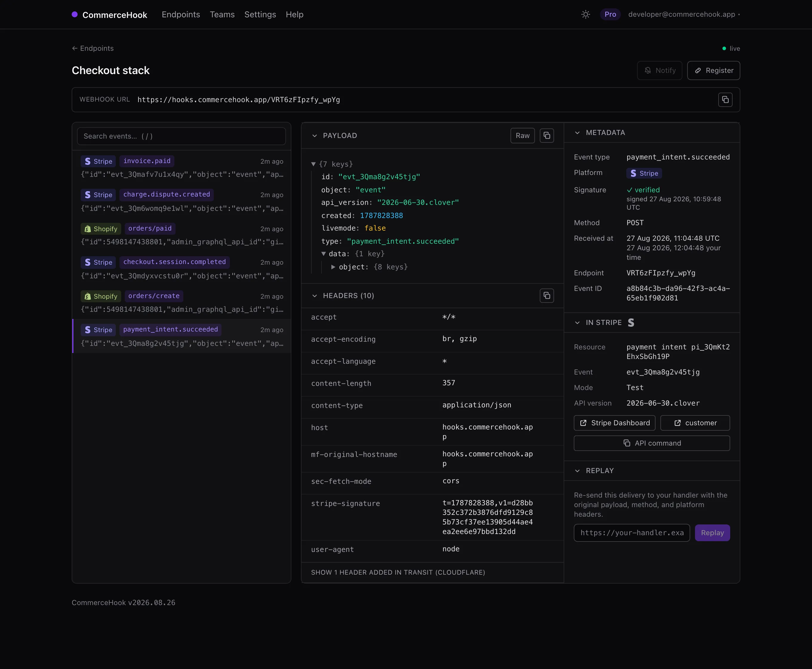Viewport: 812px width, 669px height.
Task: Click the sec-fetch-mode value cors
Action: click(x=451, y=481)
